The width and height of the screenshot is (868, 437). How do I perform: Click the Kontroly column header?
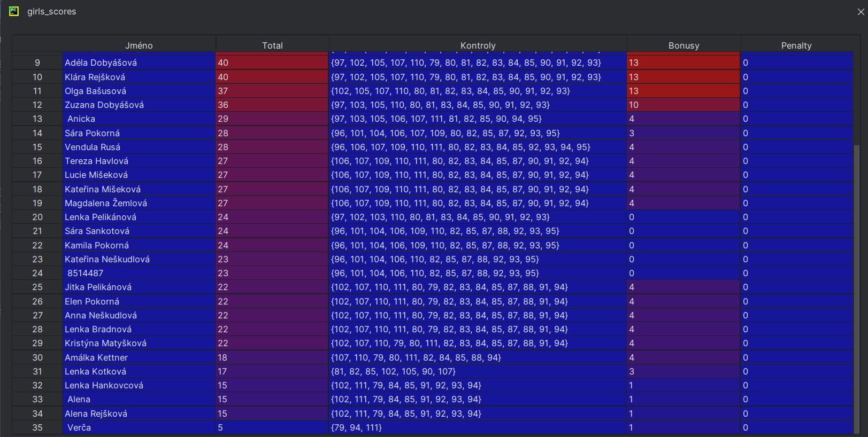(x=478, y=45)
